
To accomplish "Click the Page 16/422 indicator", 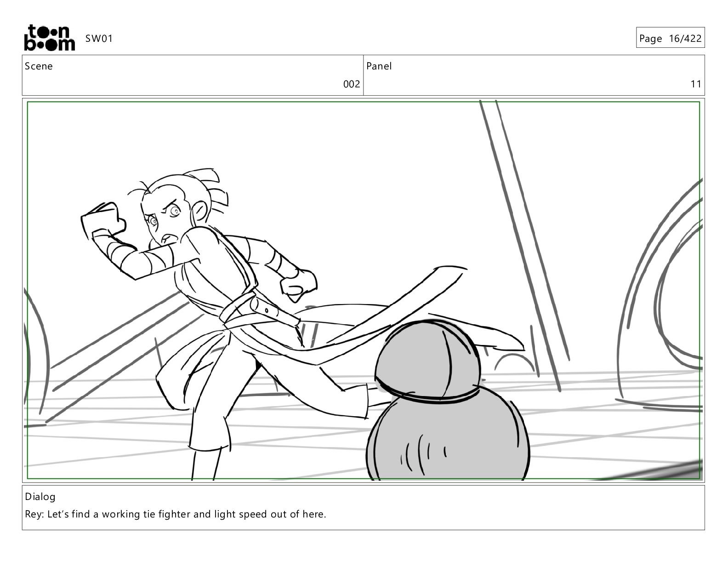I will click(670, 38).
